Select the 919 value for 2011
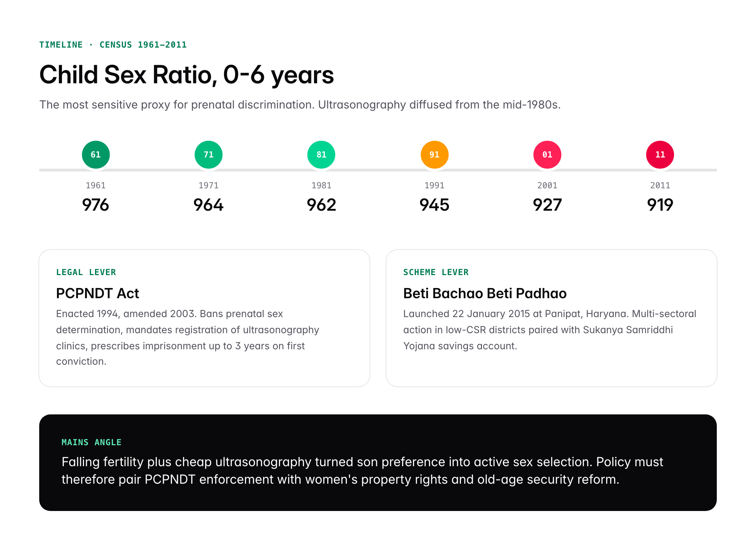Screen dimensions: 756x560 pyautogui.click(x=660, y=205)
